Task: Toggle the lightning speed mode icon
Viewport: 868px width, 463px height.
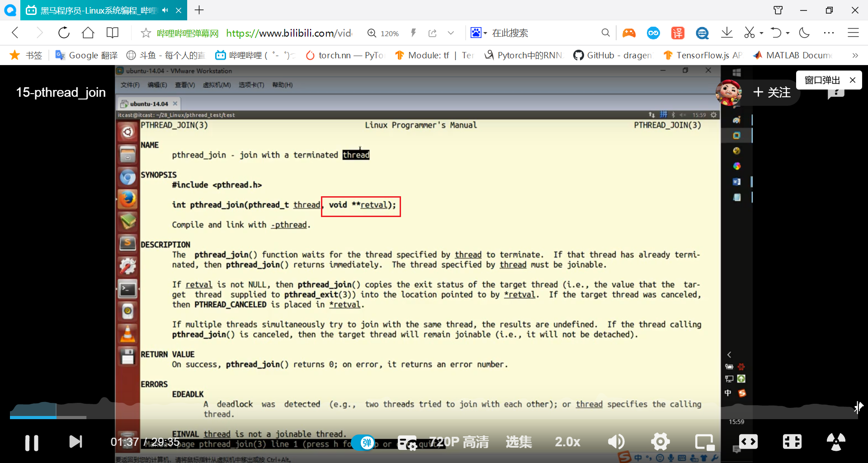Action: (x=413, y=33)
